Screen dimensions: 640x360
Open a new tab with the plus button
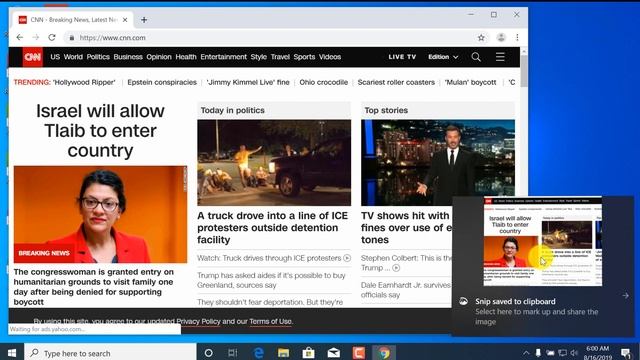(x=144, y=20)
